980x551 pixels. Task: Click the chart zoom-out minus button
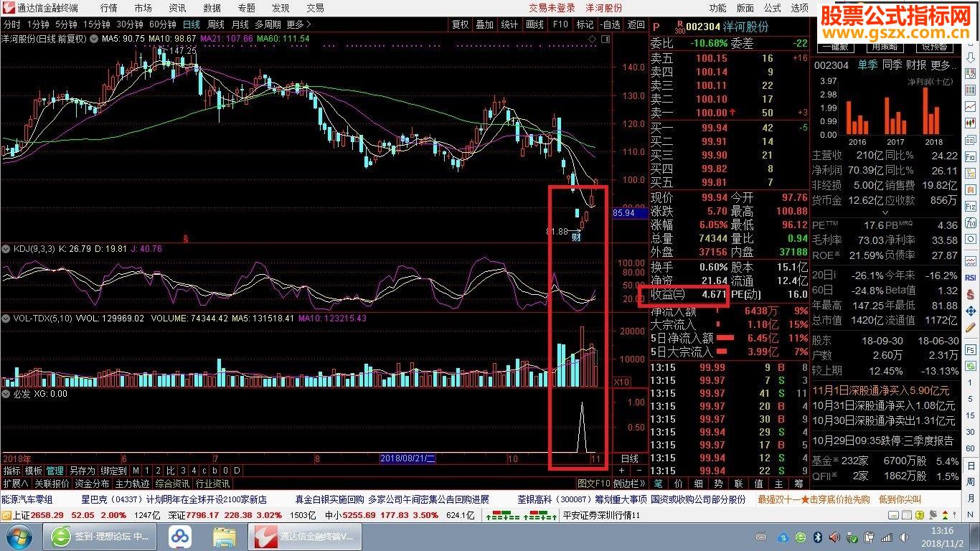point(639,470)
